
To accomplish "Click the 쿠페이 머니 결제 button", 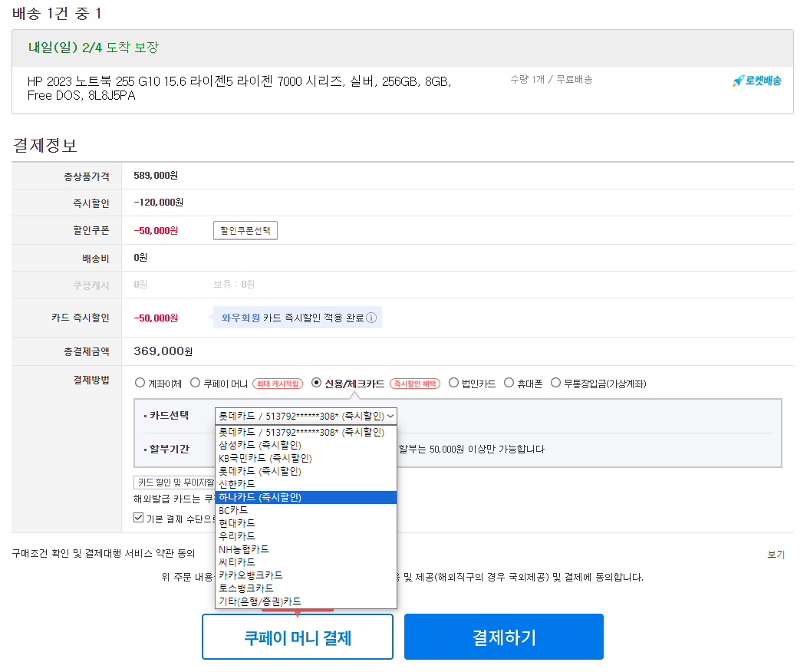I will point(297,637).
